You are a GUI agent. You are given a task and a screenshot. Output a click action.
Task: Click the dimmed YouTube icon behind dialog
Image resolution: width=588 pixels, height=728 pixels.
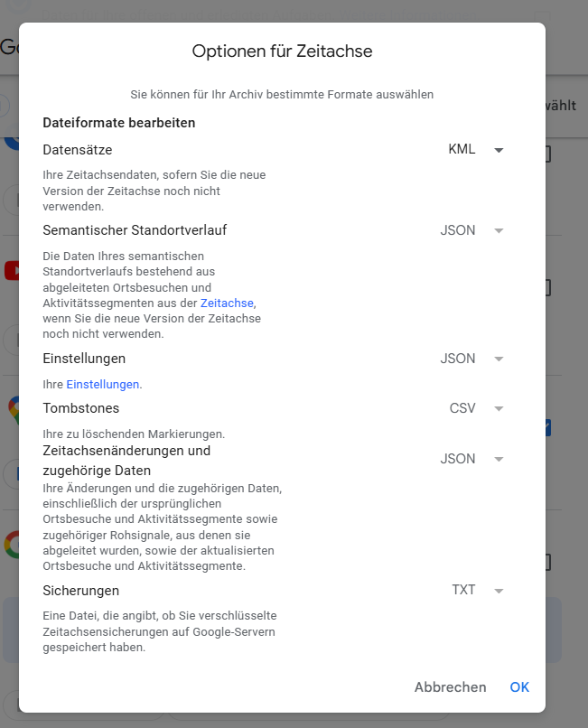click(x=12, y=270)
